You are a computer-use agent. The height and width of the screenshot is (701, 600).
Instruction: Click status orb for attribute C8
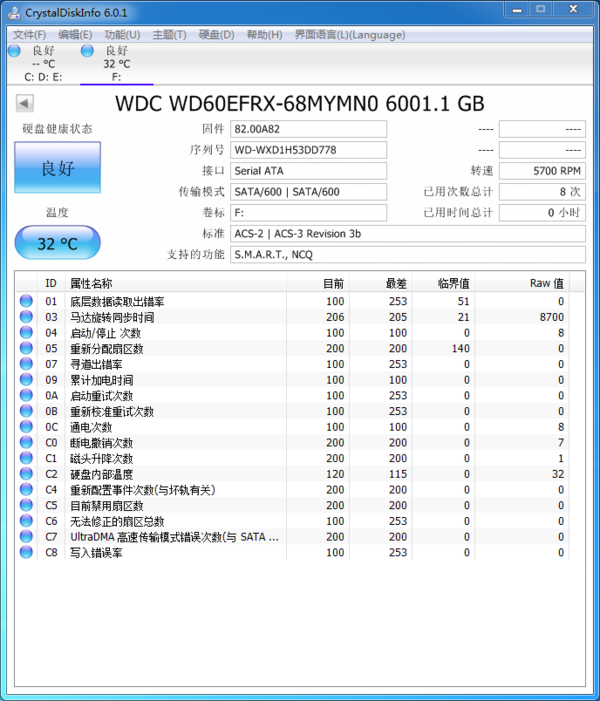click(26, 552)
